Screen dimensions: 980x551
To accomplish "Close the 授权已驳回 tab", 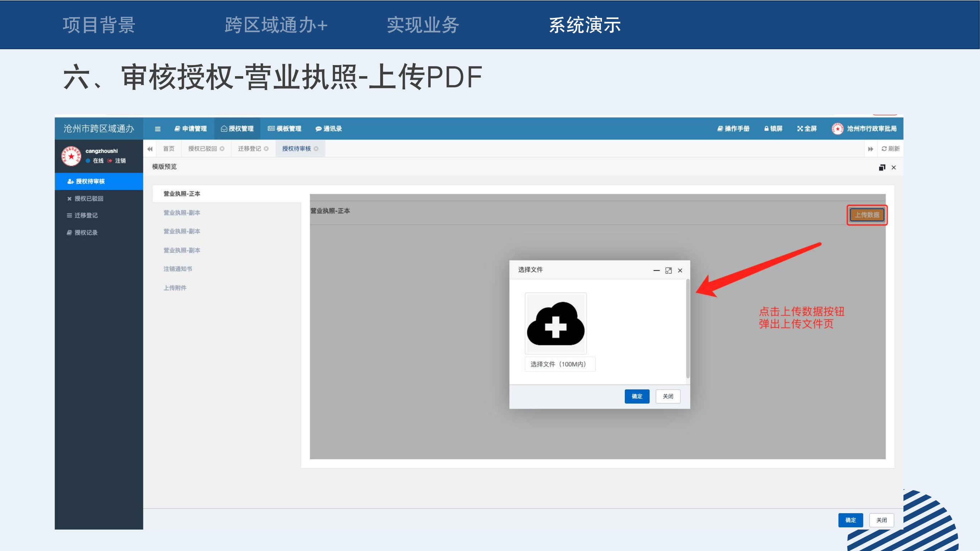I will click(x=222, y=149).
